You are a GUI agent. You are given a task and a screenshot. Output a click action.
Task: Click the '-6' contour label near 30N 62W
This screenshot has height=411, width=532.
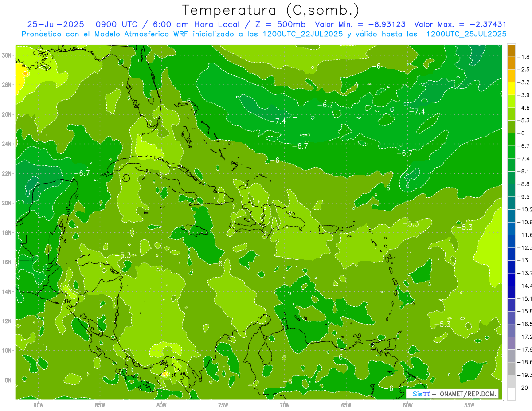[376, 66]
